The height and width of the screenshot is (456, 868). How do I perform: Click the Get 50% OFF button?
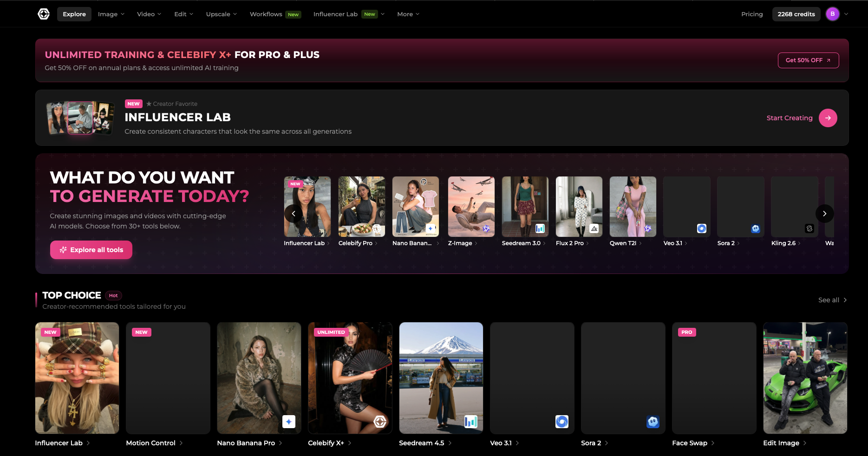(808, 60)
